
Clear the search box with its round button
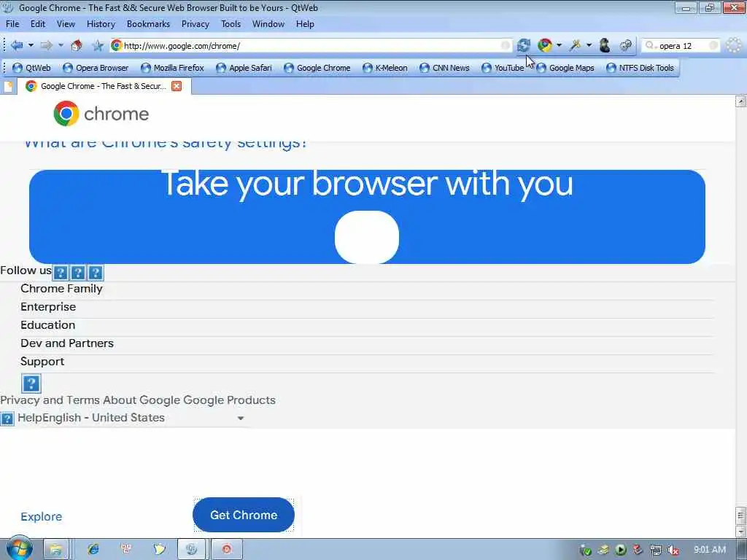(713, 46)
